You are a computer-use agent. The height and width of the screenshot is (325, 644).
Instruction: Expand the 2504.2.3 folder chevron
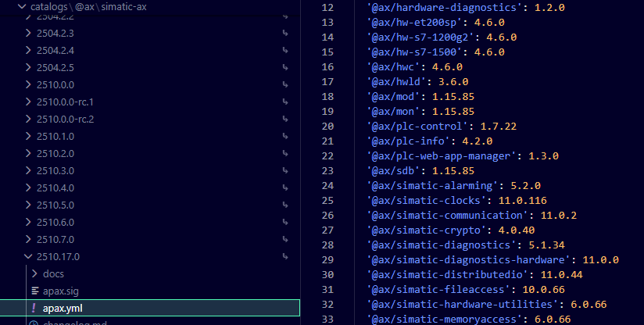click(x=28, y=33)
